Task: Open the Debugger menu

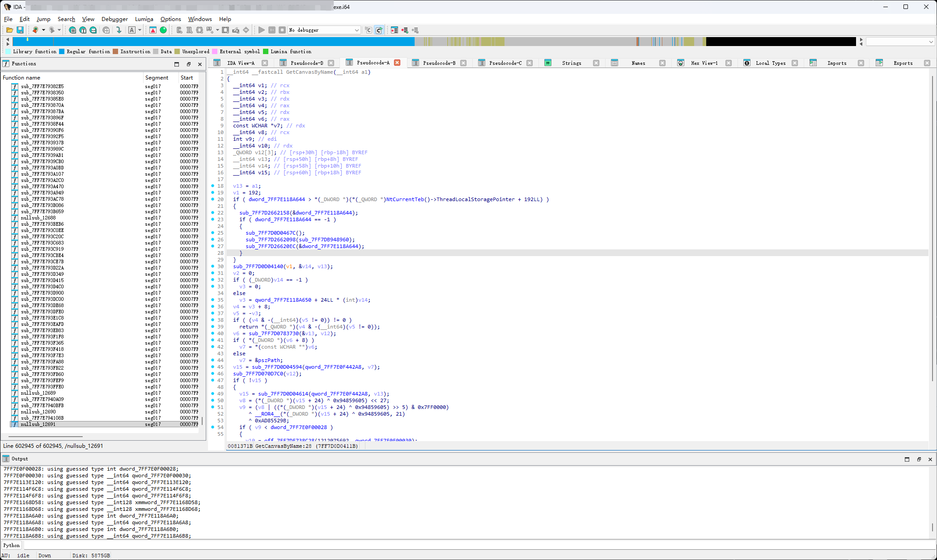Action: tap(114, 19)
